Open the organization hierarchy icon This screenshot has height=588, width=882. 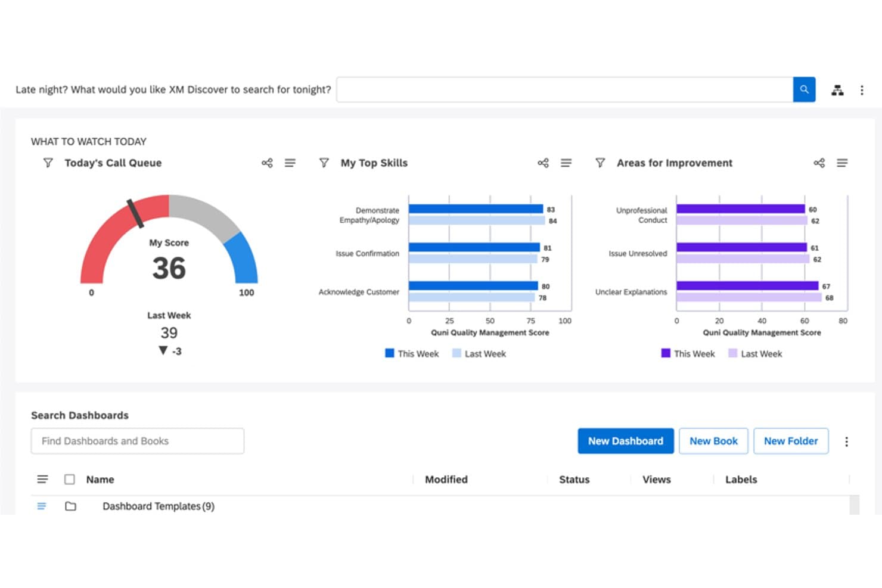(x=837, y=90)
